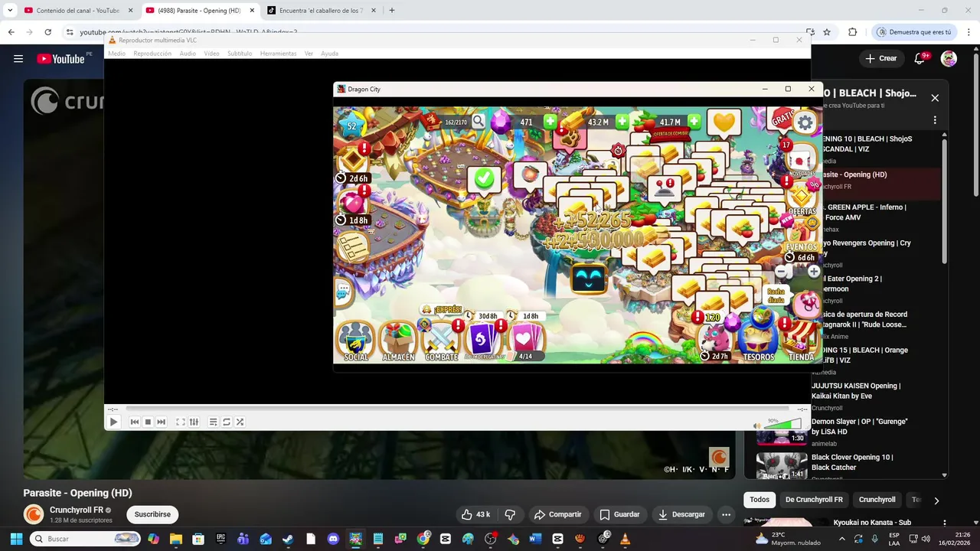Viewport: 980px width, 551px height.
Task: Open the pink heart cards 4/14
Action: coord(525,340)
